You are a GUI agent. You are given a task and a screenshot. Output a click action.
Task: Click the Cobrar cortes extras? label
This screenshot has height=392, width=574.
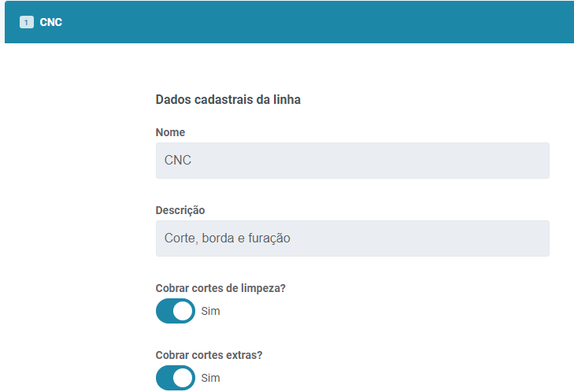click(x=209, y=355)
